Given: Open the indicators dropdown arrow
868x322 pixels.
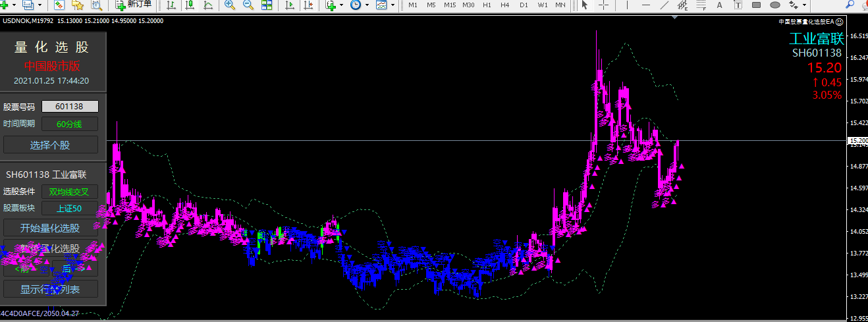Looking at the screenshot, I should (x=341, y=5).
